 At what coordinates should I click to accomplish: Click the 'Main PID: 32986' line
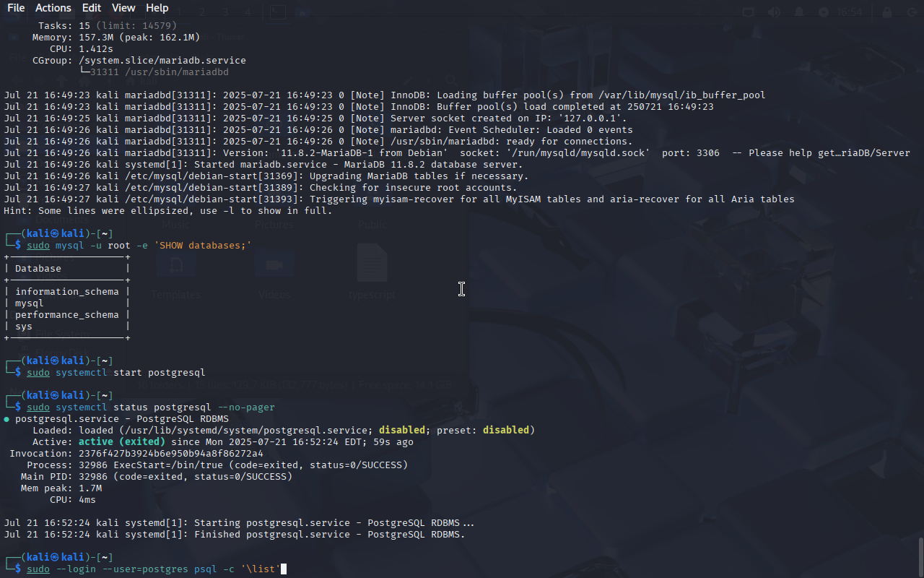click(157, 477)
